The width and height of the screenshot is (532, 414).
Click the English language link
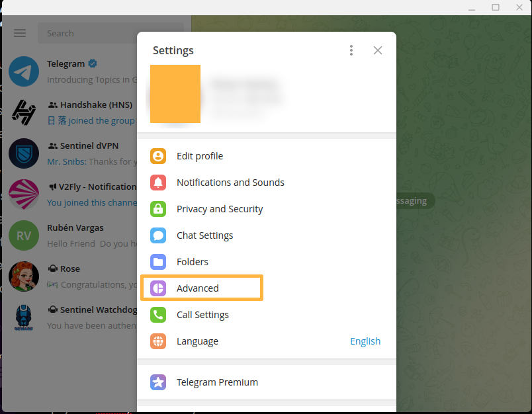[x=365, y=341]
